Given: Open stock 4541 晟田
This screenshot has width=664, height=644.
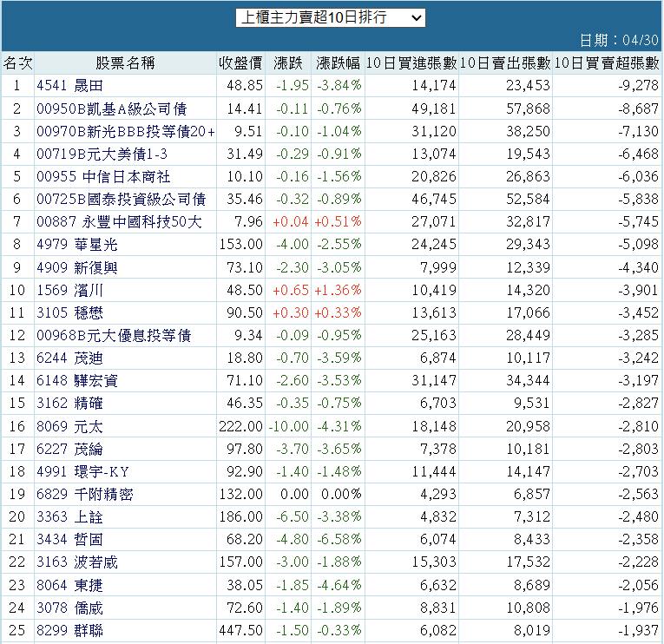Looking at the screenshot, I should click(70, 86).
